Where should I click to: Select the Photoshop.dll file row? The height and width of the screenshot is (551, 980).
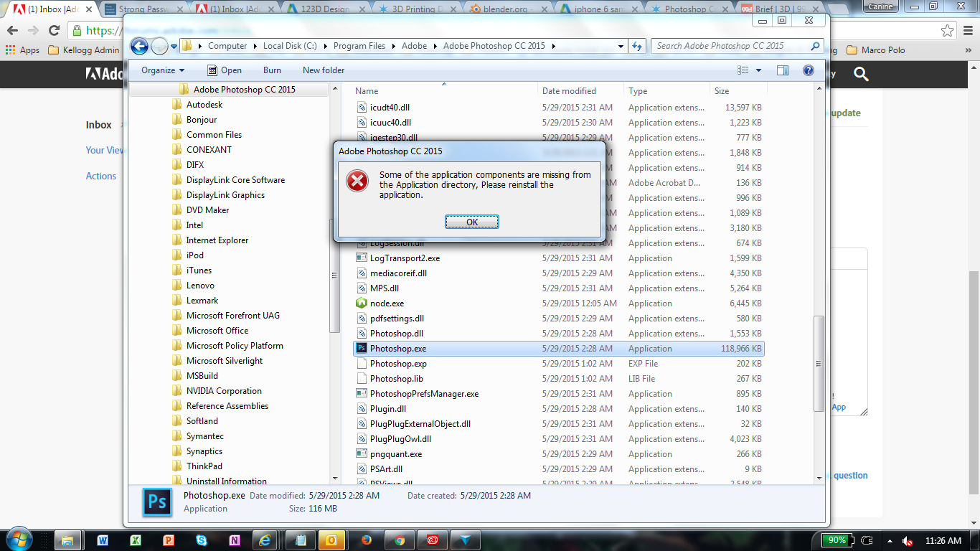559,334
